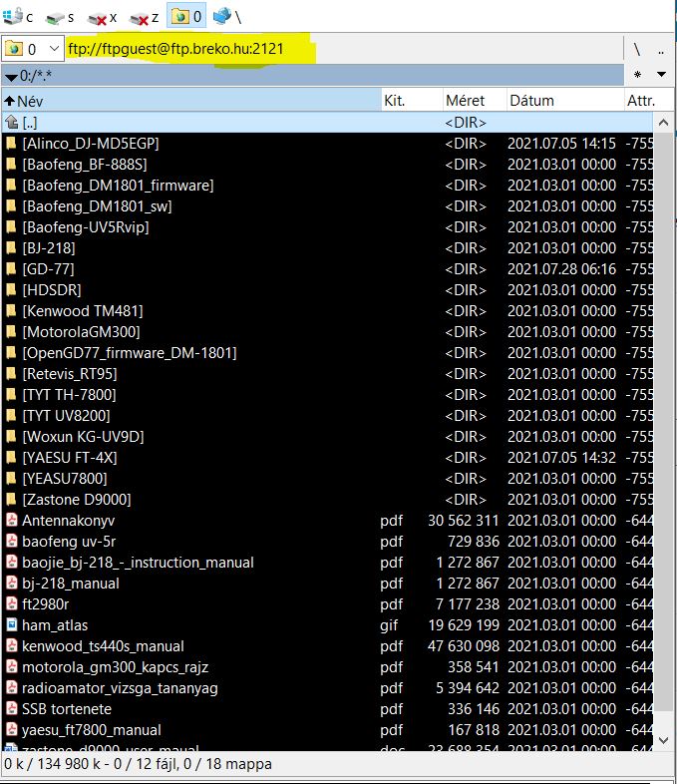Select drive C button
677x784 pixels.
click(18, 17)
